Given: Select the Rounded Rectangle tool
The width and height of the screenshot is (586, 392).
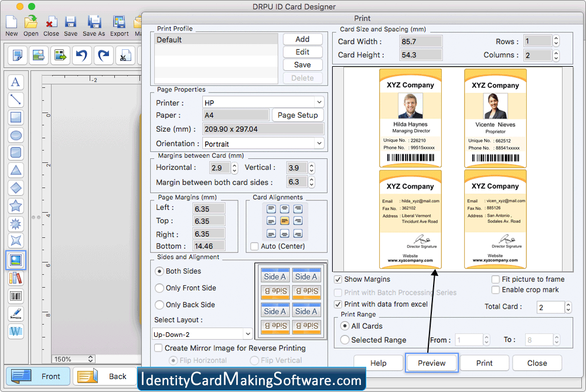Looking at the screenshot, I should pyautogui.click(x=16, y=152).
